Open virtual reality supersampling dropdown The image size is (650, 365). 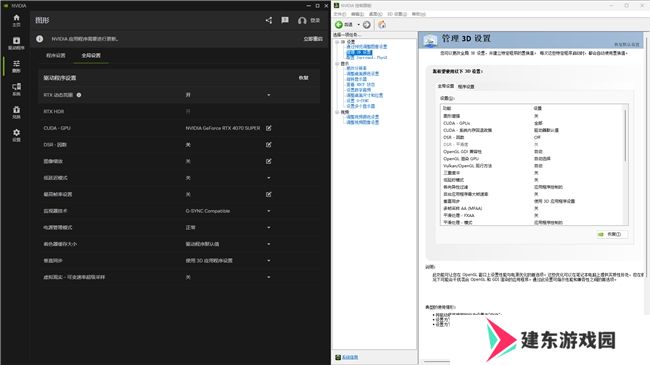click(x=269, y=277)
